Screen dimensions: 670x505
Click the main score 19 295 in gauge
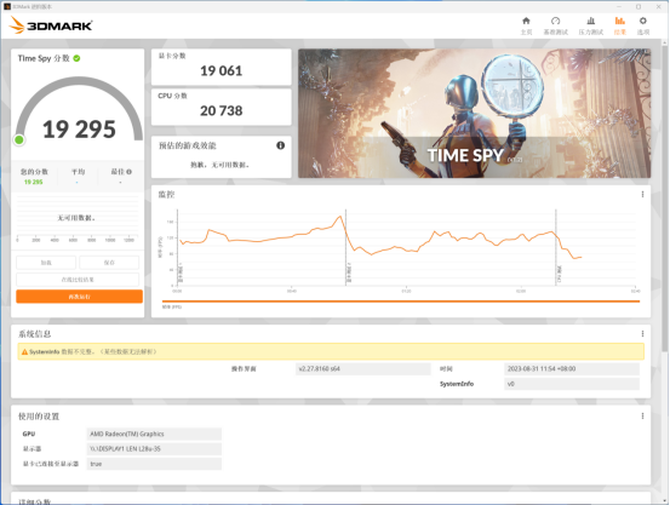(x=79, y=129)
